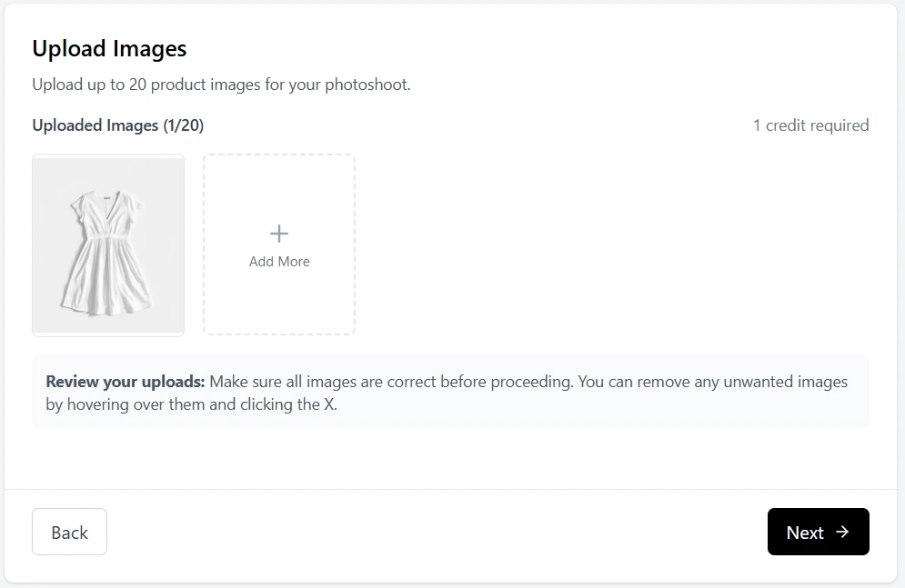This screenshot has height=588, width=905.
Task: Click the dashed Add More border box
Action: 278,244
